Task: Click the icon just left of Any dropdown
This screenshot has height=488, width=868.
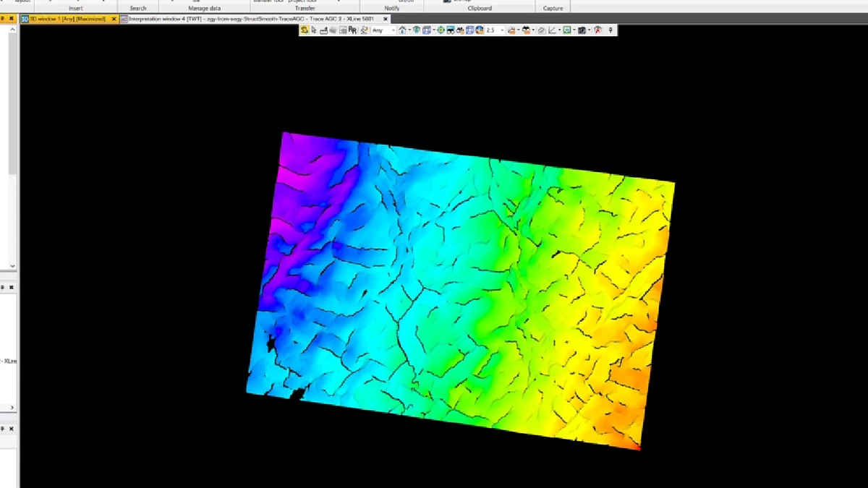Action: [x=364, y=30]
